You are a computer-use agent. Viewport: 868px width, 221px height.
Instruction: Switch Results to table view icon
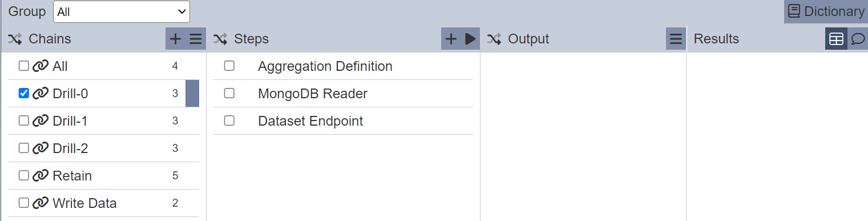[x=836, y=39]
